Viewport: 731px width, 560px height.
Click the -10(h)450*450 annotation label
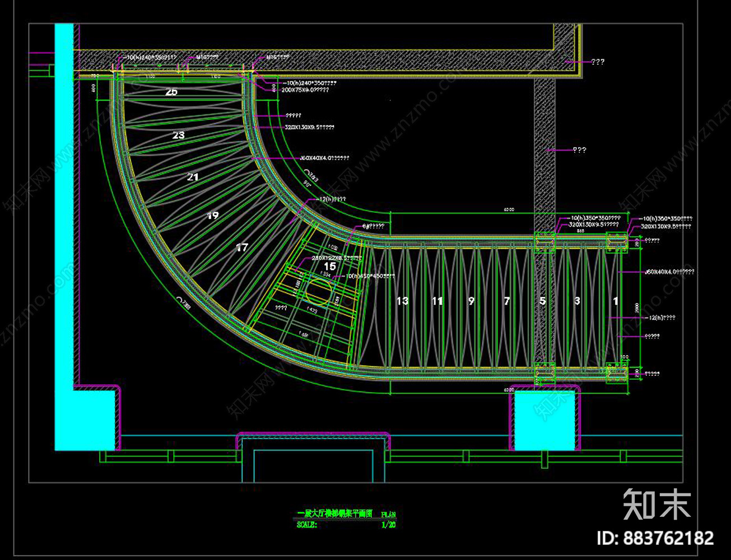point(370,276)
